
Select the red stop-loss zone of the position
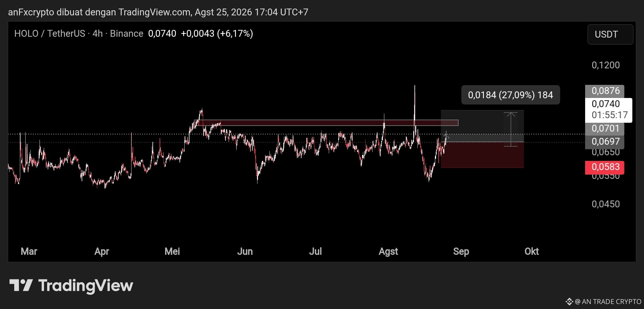coord(482,155)
